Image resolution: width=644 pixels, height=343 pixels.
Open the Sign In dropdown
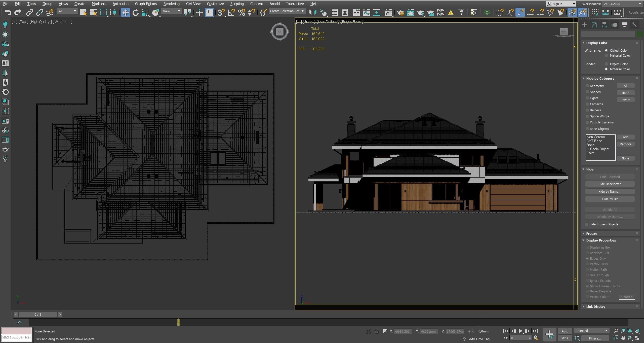561,4
